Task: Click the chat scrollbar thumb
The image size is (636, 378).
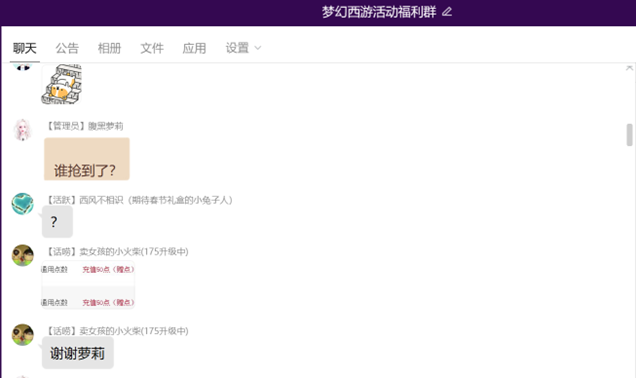Action: (629, 135)
